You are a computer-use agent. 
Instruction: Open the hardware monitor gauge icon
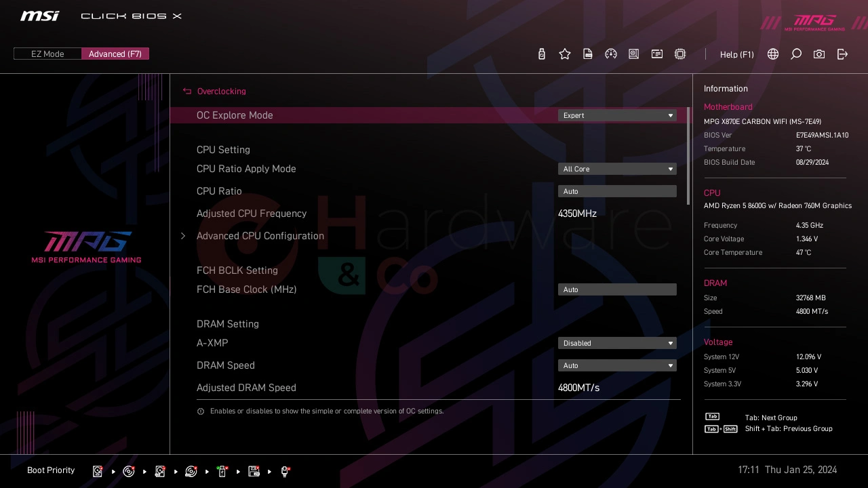pyautogui.click(x=611, y=54)
